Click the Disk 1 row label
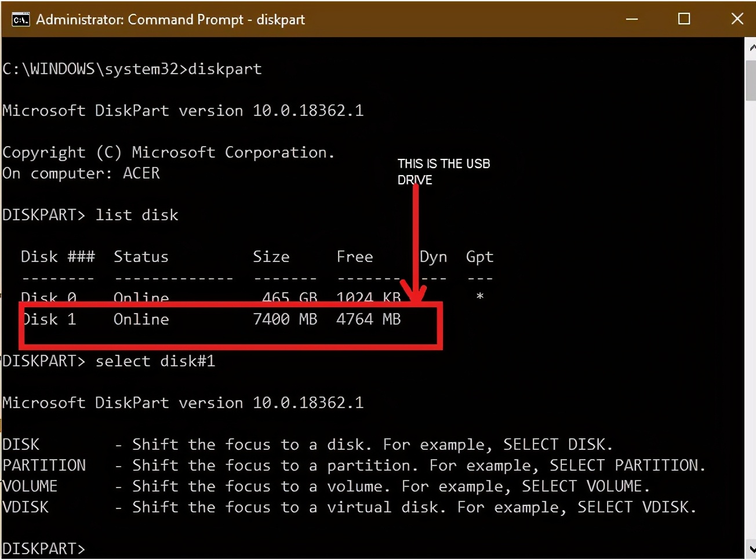This screenshot has height=560, width=756. (x=49, y=319)
